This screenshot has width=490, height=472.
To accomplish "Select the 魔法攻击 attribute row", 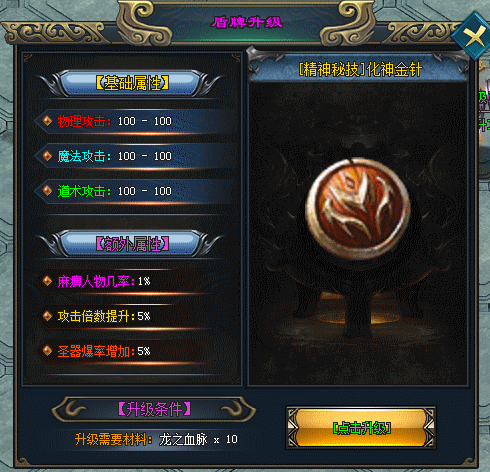I will [133, 156].
